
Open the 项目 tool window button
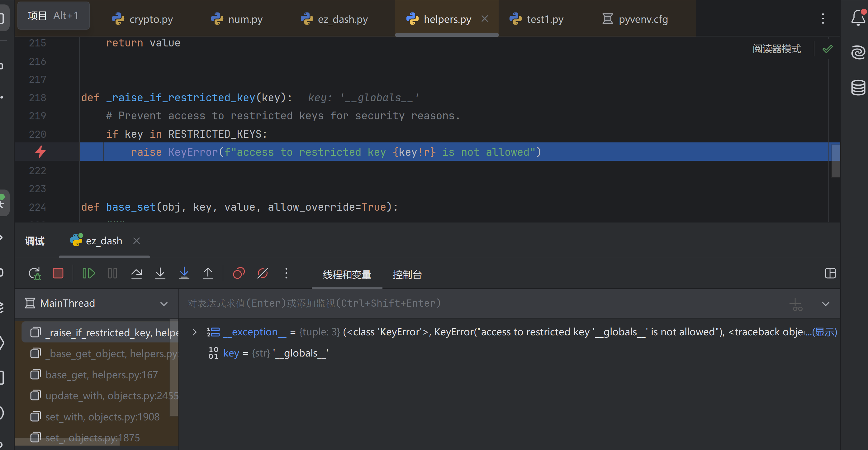[53, 16]
